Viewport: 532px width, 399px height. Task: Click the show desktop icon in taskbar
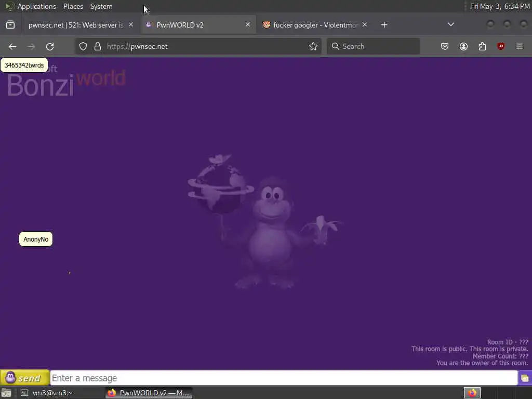tap(6, 393)
